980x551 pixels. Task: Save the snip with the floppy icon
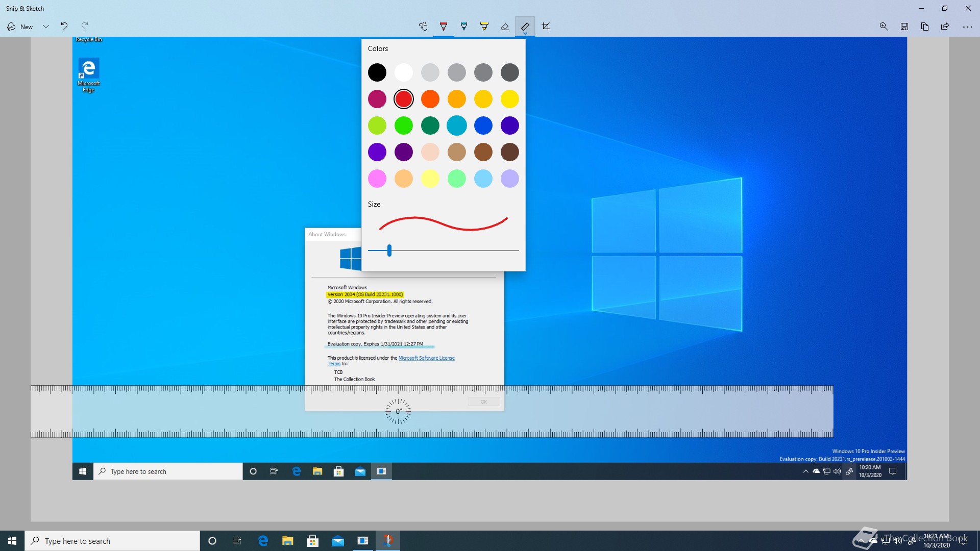904,27
